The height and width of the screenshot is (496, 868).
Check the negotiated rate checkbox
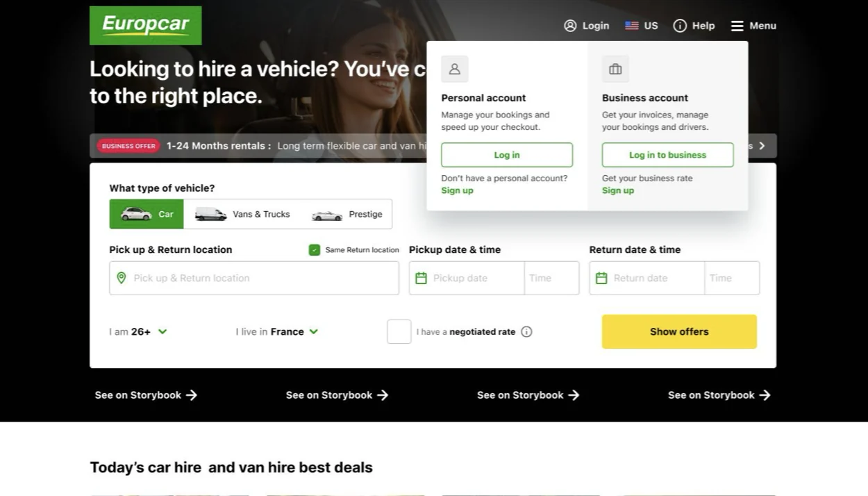[399, 331]
